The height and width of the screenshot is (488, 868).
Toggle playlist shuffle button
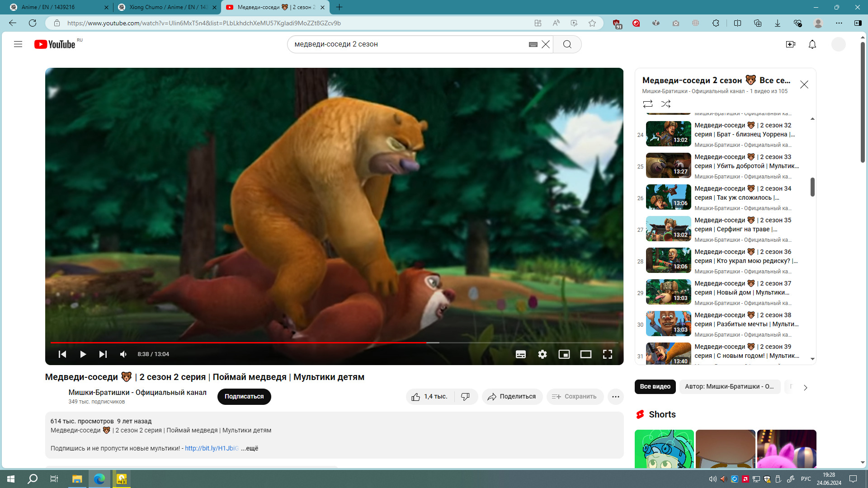pyautogui.click(x=665, y=104)
